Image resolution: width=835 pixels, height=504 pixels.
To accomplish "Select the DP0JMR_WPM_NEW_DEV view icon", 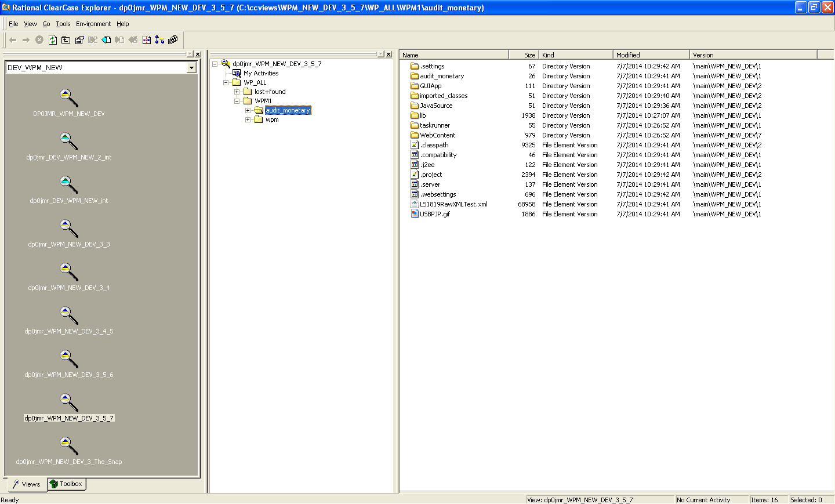I will click(x=68, y=97).
